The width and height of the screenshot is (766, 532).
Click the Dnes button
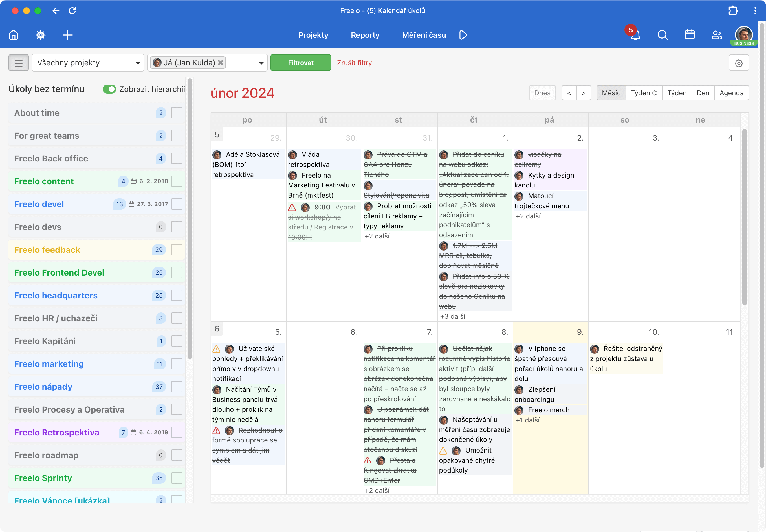pyautogui.click(x=542, y=93)
